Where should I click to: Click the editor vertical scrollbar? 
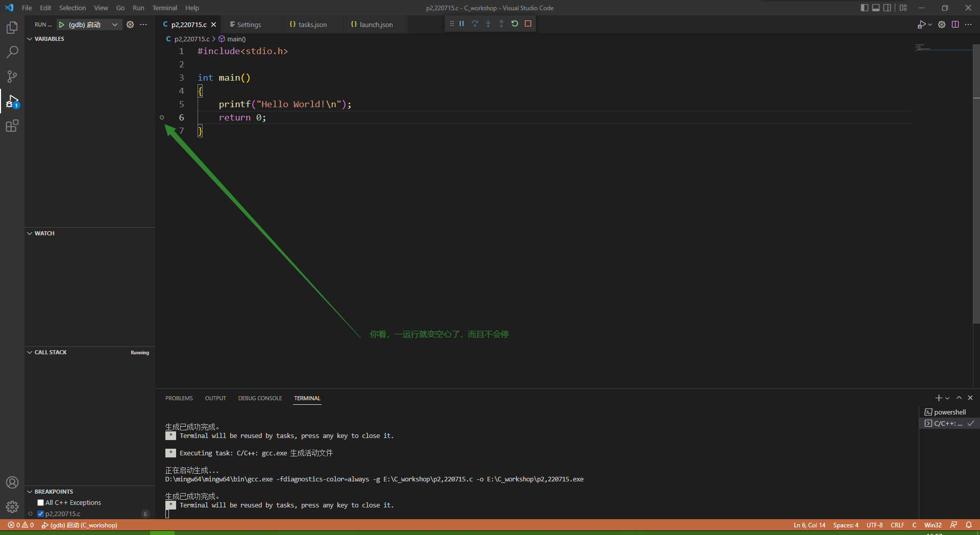pyautogui.click(x=976, y=184)
